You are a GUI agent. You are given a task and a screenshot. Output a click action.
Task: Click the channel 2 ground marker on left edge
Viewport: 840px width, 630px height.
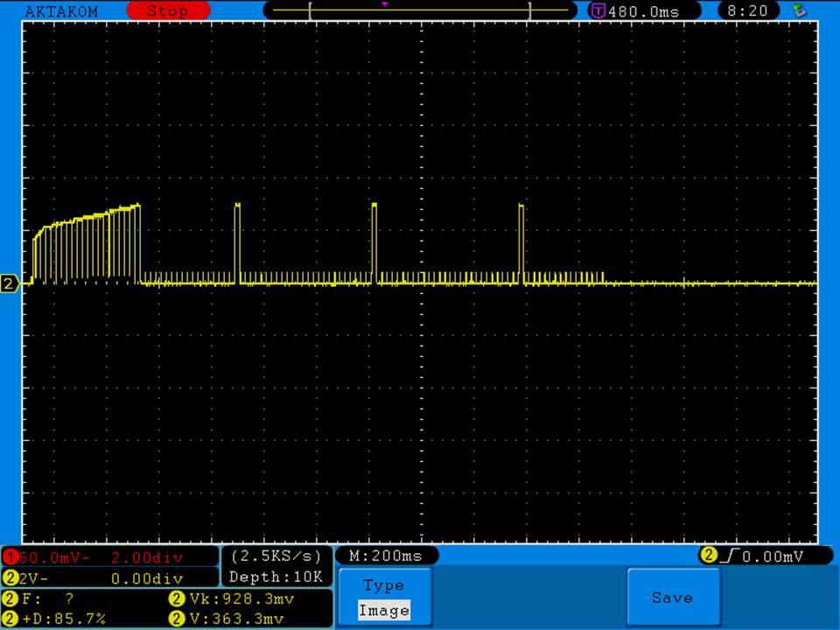[10, 283]
